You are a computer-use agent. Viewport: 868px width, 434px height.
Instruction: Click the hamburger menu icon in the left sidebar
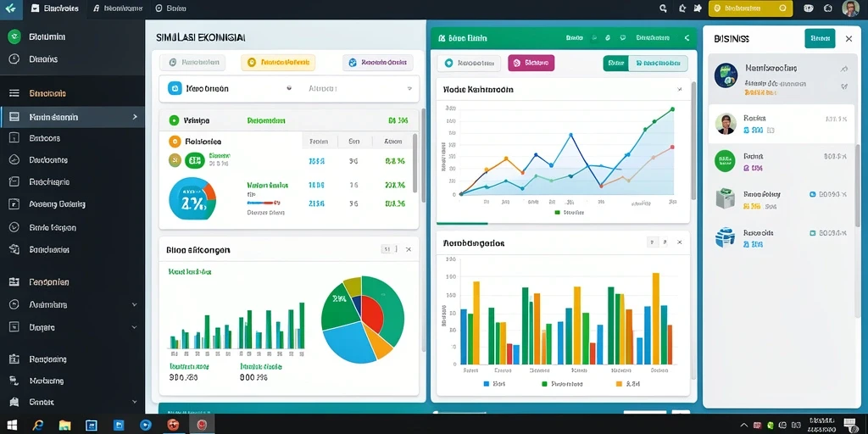[14, 93]
